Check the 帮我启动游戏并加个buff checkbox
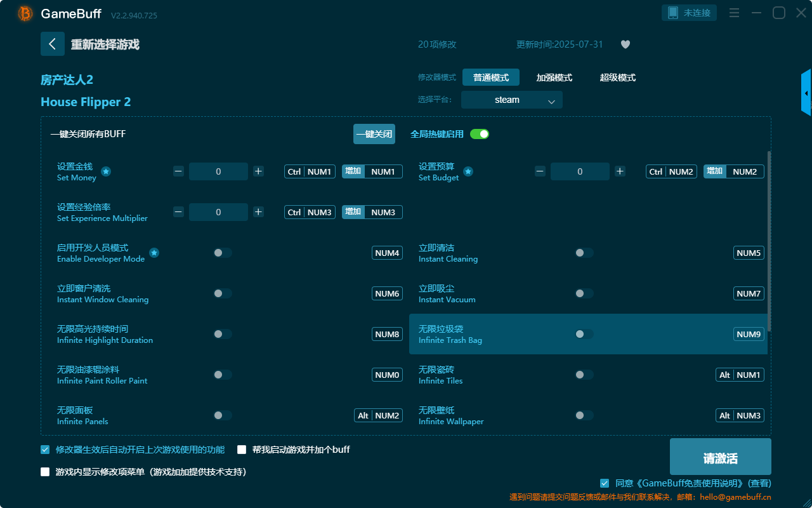This screenshot has height=508, width=812. click(x=242, y=450)
